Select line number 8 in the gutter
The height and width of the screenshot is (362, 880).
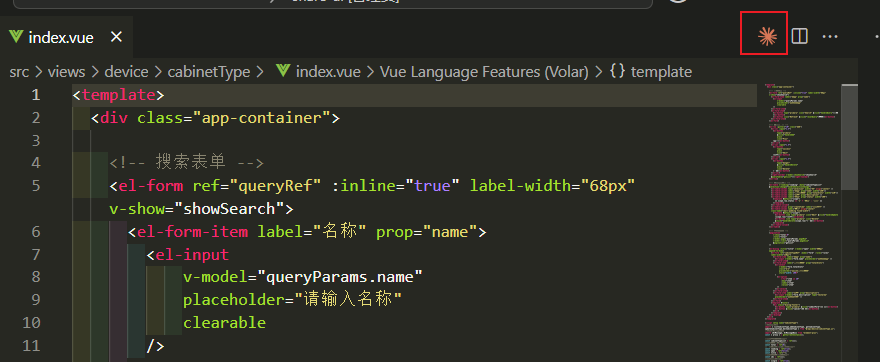(x=36, y=277)
